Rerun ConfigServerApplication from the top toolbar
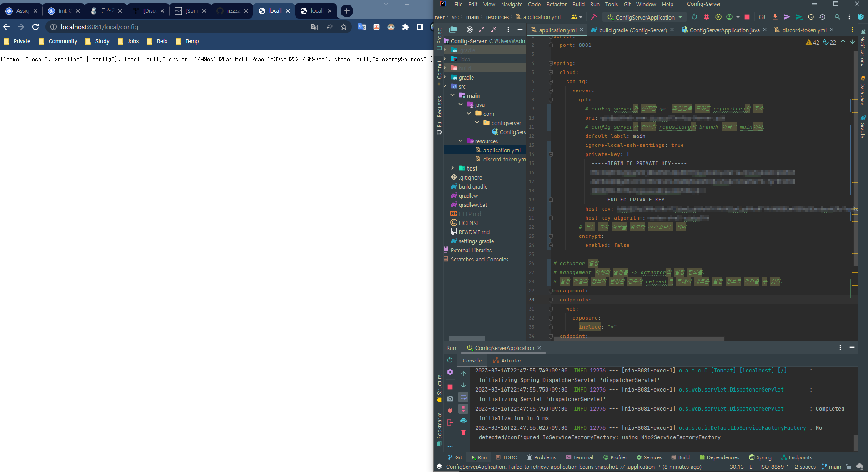Image resolution: width=868 pixels, height=472 pixels. (x=694, y=17)
